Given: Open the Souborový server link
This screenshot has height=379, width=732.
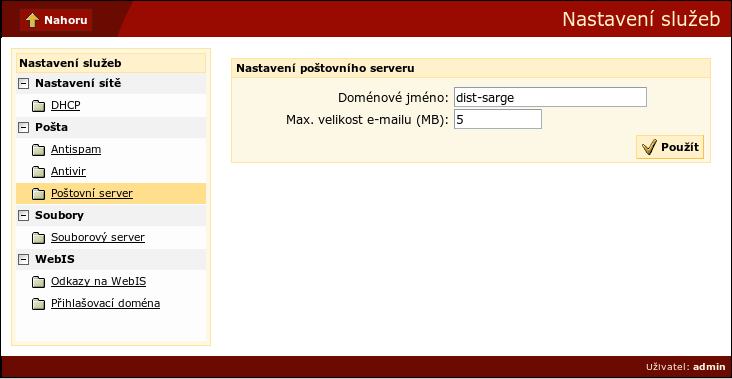Looking at the screenshot, I should 98,237.
